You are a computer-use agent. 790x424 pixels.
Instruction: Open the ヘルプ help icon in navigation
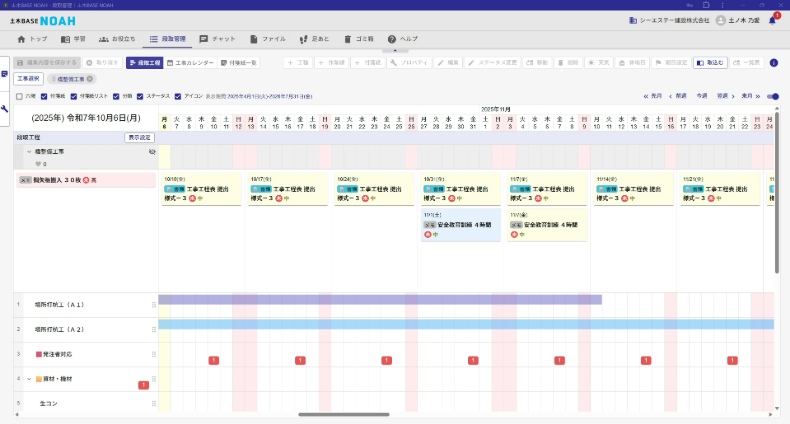[x=391, y=38]
